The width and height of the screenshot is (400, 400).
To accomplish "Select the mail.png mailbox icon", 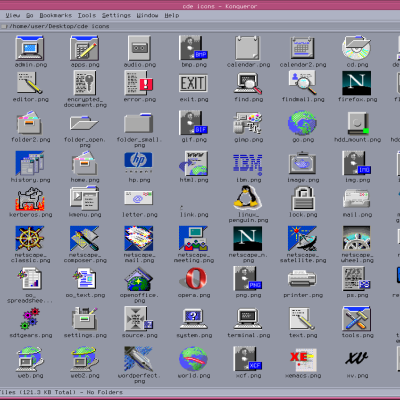I will [x=357, y=199].
